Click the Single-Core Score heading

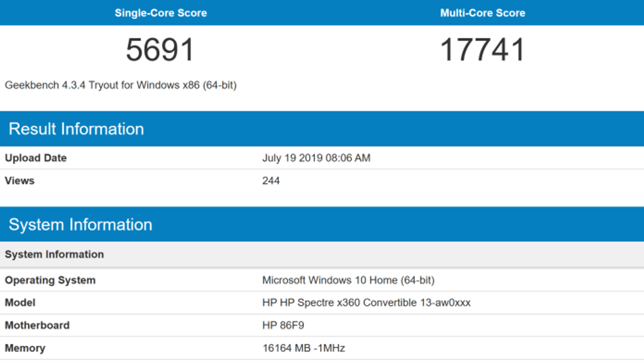161,13
